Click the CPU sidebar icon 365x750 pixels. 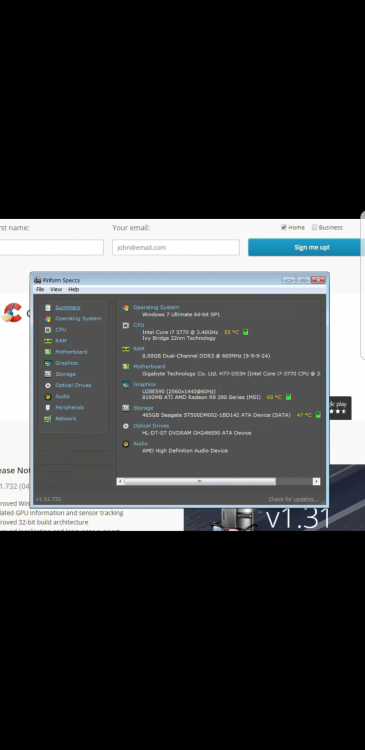click(47, 330)
